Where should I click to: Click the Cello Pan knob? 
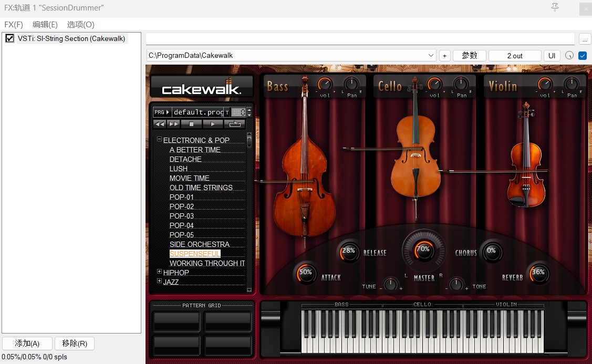pos(461,84)
